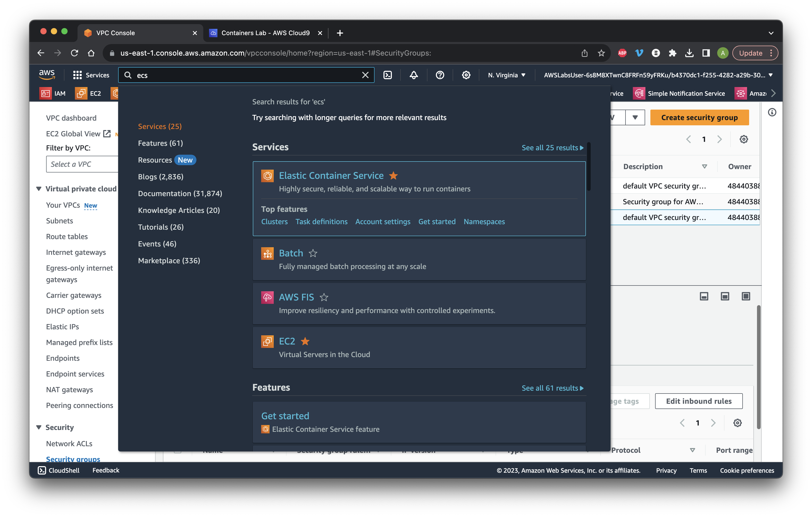Add Batch to favorites with star

click(313, 253)
